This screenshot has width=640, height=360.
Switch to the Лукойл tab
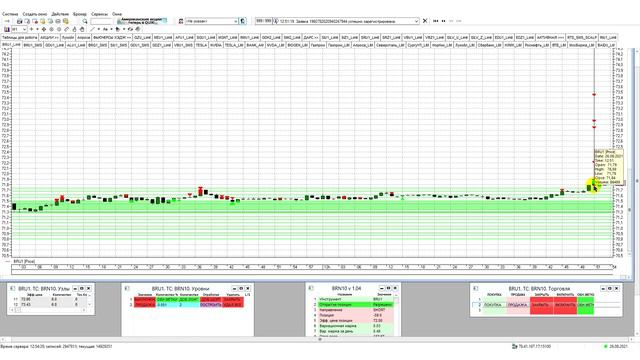pyautogui.click(x=68, y=38)
